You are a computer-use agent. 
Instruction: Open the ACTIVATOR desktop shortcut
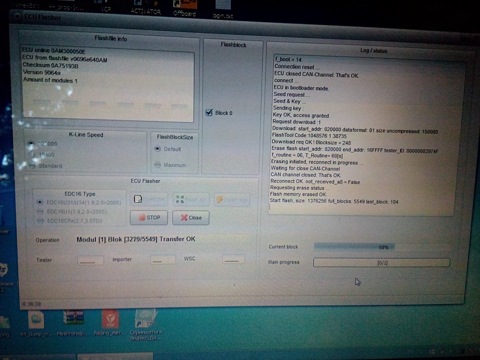coord(146,8)
